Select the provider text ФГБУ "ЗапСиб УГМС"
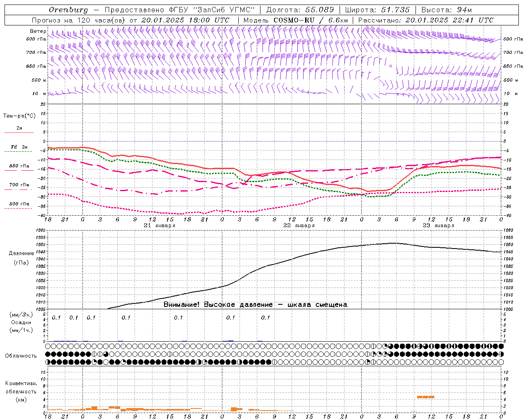 [x=212, y=10]
